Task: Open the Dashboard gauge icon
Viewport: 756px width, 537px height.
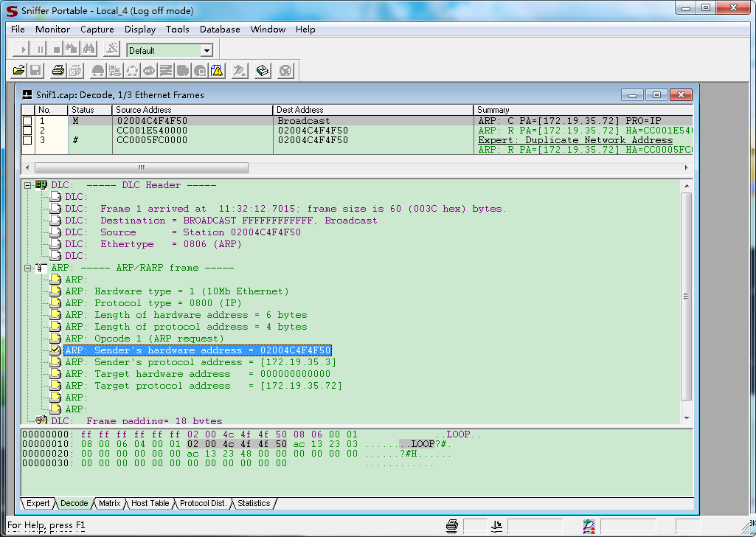Action: [98, 71]
